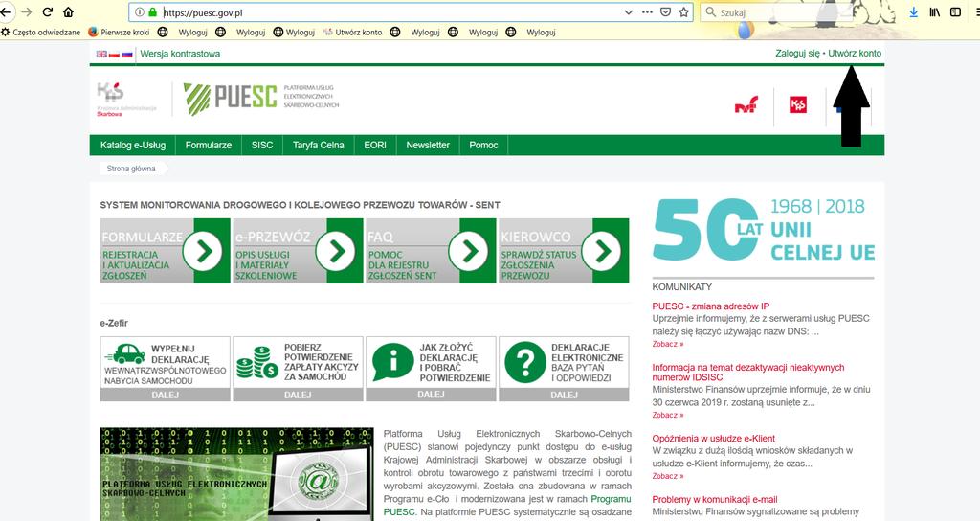Open the Formularze menu item
The width and height of the screenshot is (980, 521).
point(209,146)
